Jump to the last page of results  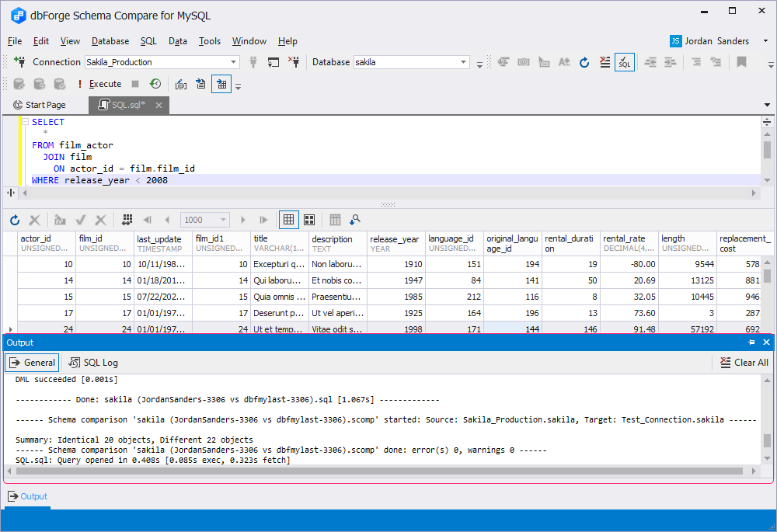click(x=263, y=220)
